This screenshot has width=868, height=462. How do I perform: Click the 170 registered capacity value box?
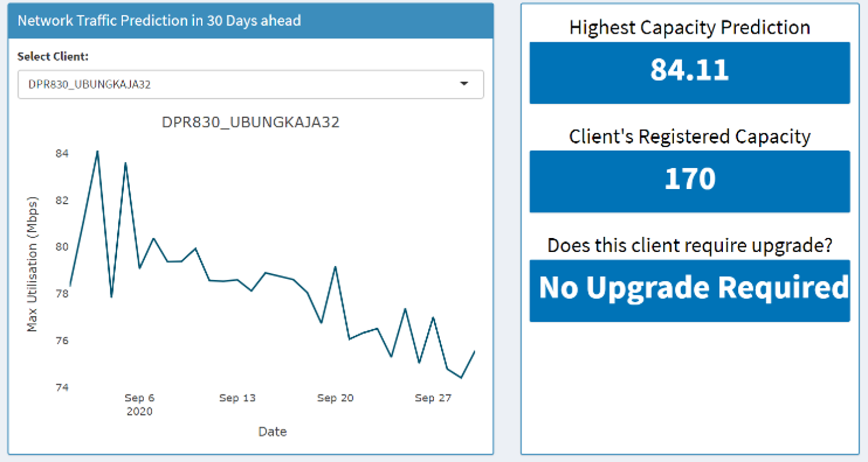coord(690,181)
